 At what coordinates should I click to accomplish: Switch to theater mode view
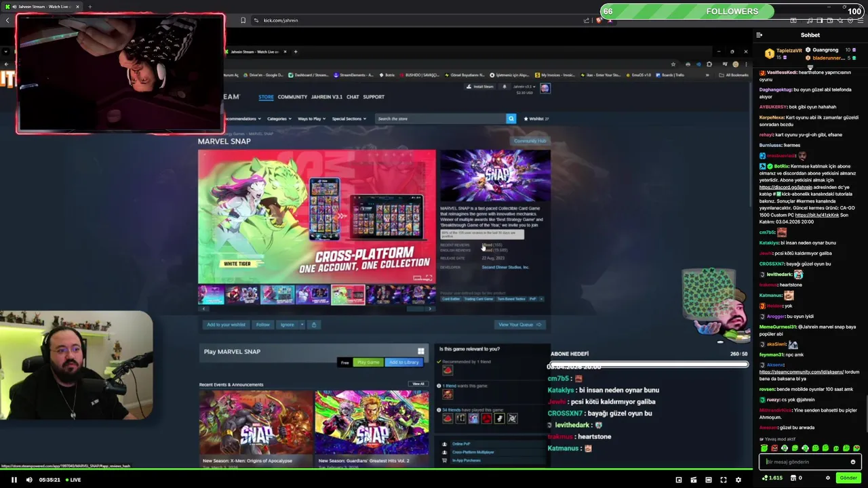point(709,480)
